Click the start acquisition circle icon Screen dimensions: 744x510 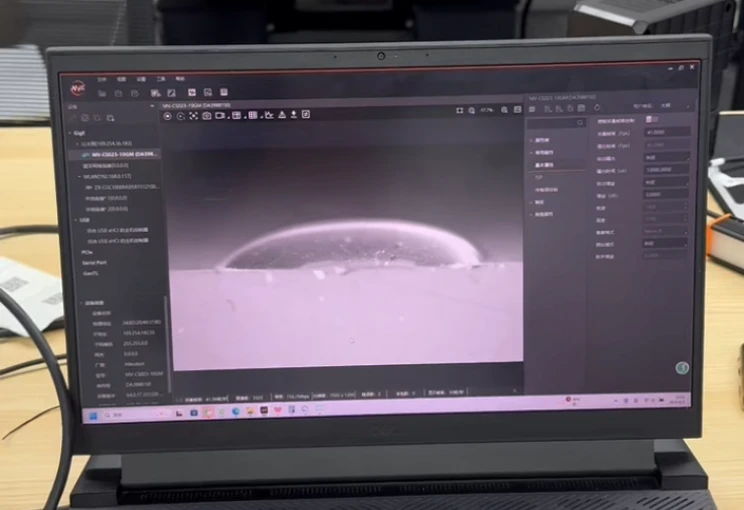pos(167,116)
